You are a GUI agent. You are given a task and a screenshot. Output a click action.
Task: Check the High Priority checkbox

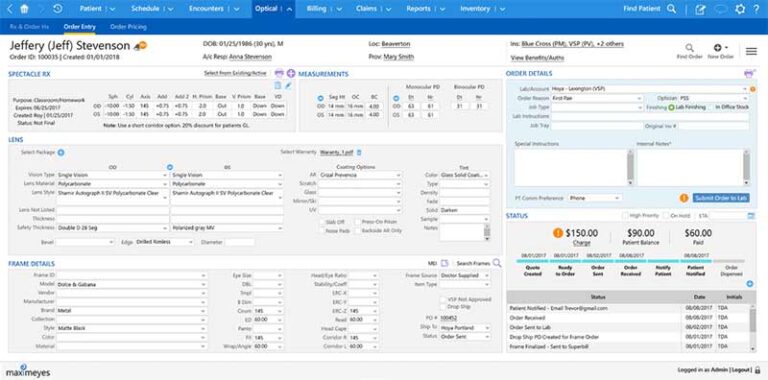tap(625, 215)
